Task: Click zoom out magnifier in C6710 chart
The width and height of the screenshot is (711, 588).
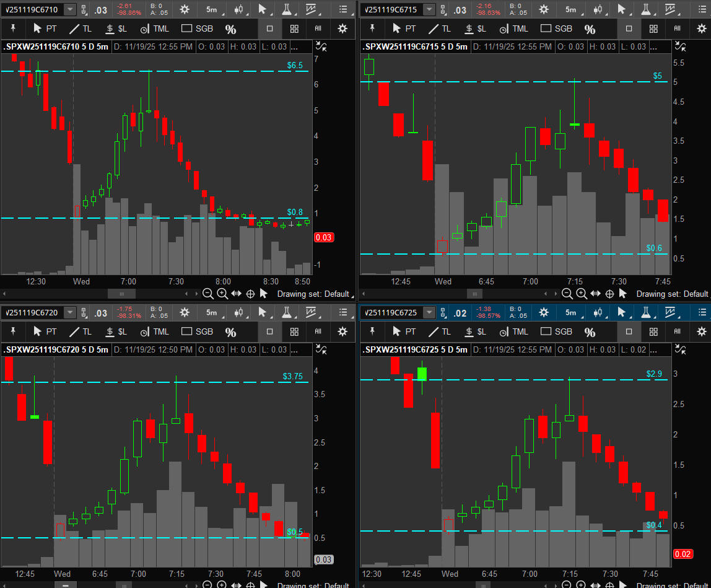Action: pos(208,294)
